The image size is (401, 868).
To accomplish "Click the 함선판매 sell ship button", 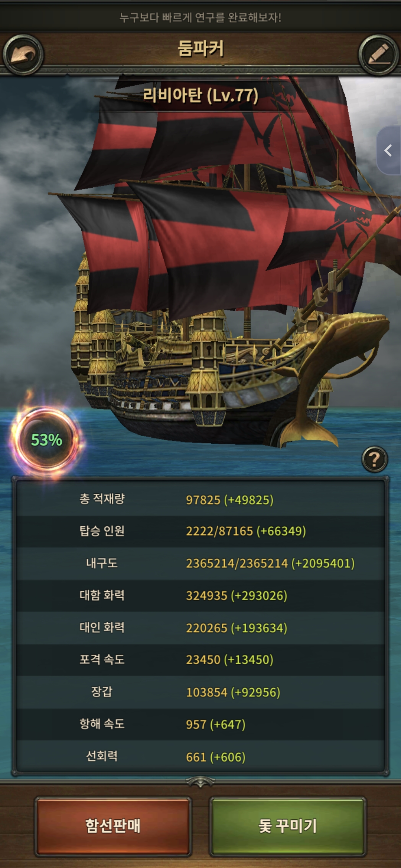I will pos(113,826).
